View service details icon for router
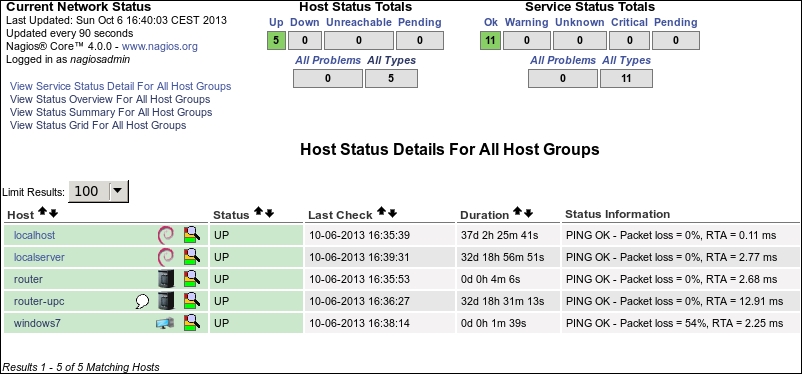 click(x=192, y=279)
